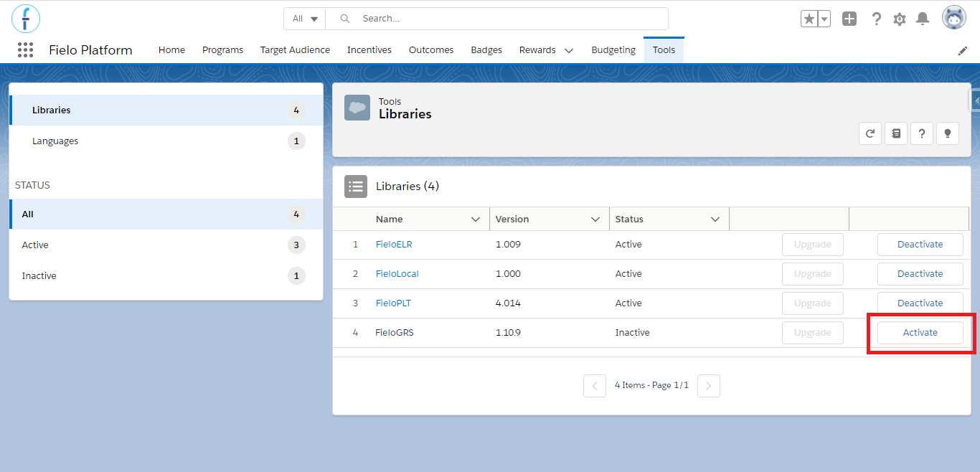Filter status by Inactive
980x472 pixels.
click(x=166, y=276)
